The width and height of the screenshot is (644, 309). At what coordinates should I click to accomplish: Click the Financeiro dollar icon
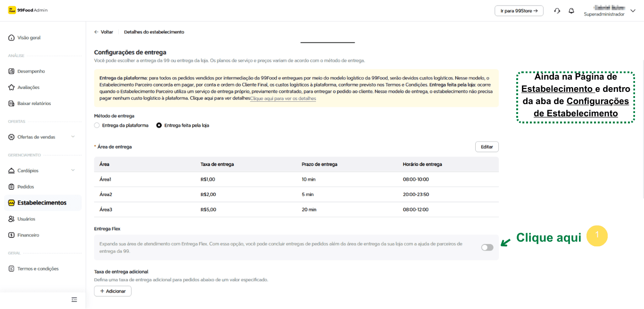point(12,235)
